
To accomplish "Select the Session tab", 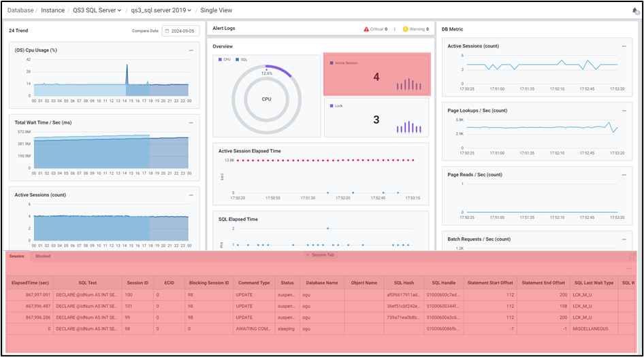I will click(x=16, y=256).
